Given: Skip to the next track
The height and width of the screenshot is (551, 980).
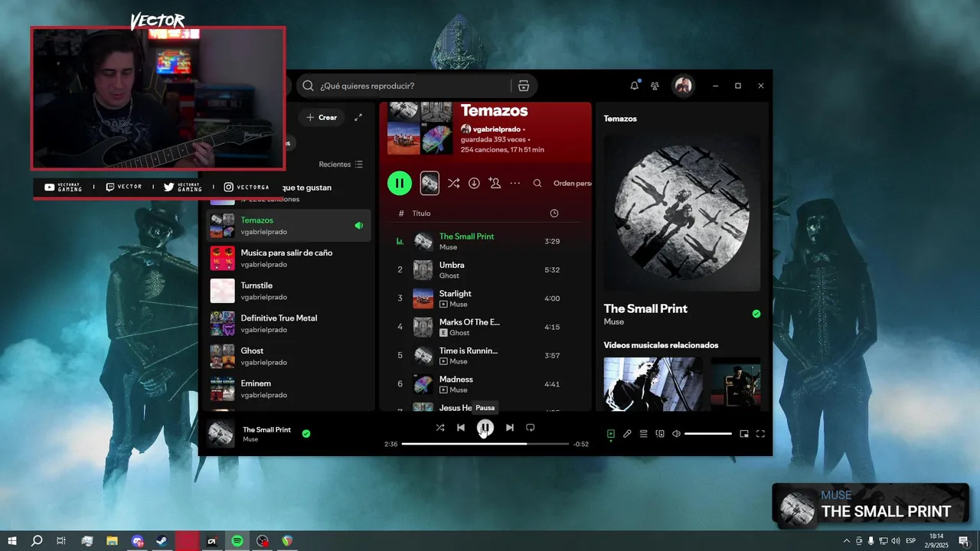Looking at the screenshot, I should pyautogui.click(x=510, y=428).
